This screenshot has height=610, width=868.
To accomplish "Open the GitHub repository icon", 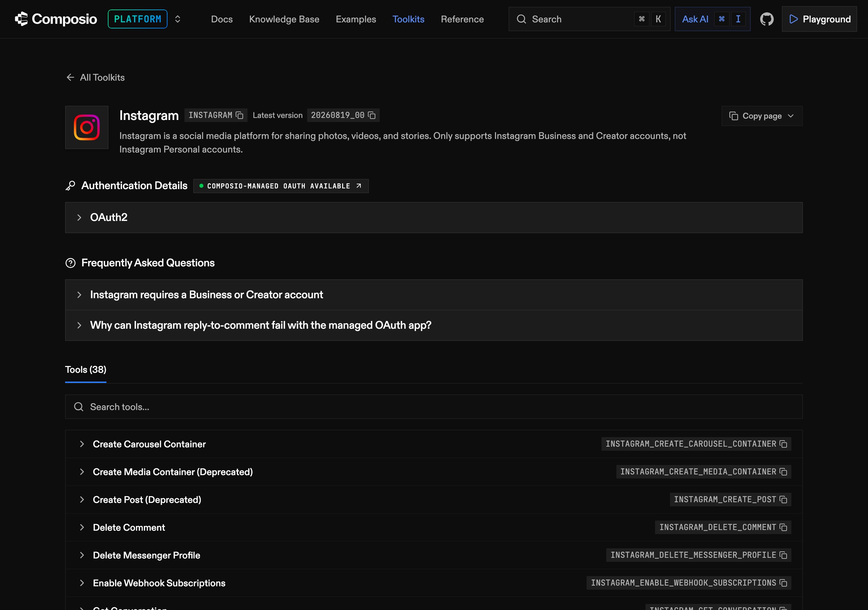I will point(767,19).
